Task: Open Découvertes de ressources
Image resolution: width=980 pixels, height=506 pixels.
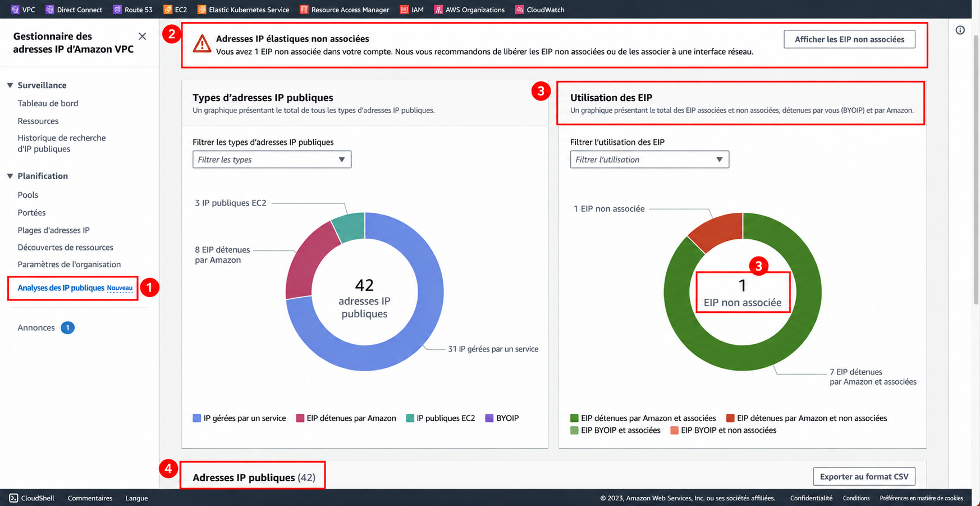Action: coord(65,247)
